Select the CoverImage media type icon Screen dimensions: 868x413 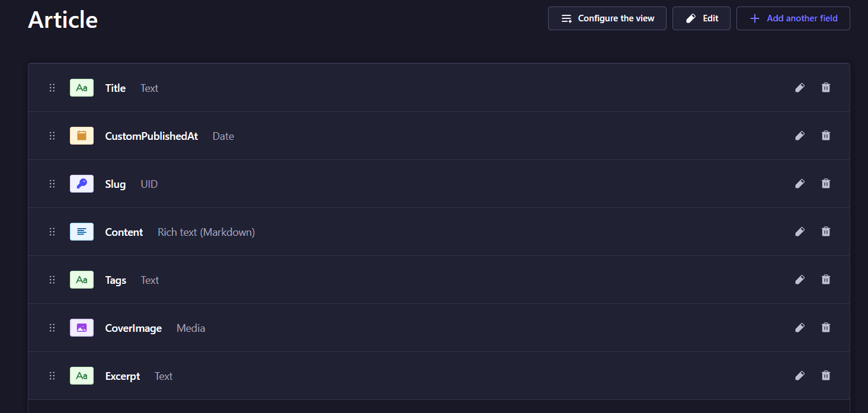pos(82,328)
